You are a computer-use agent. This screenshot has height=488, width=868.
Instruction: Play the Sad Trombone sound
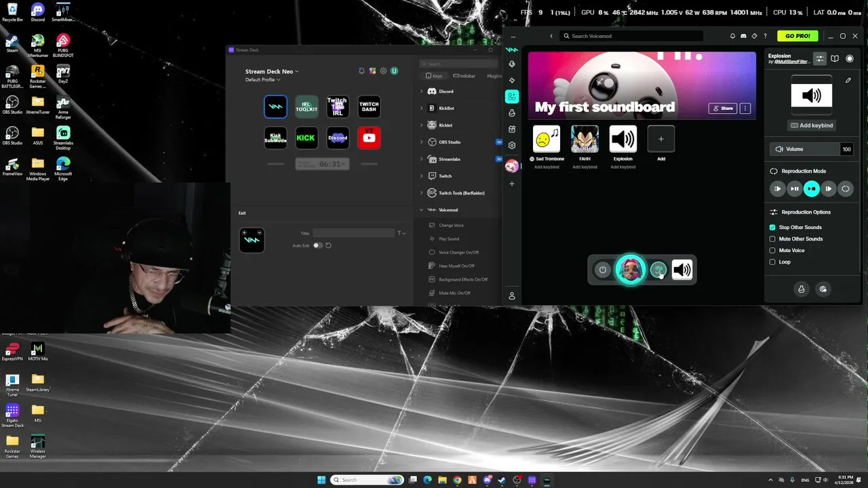(547, 139)
